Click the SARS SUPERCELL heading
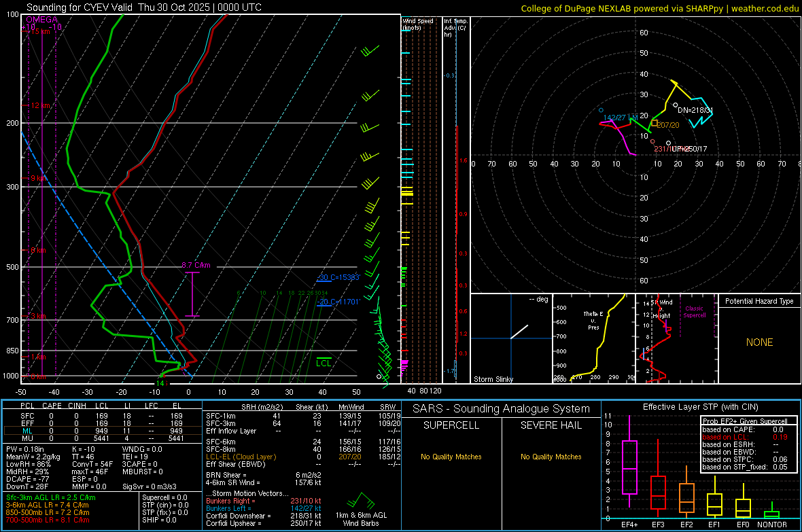This screenshot has width=802, height=532. [451, 425]
